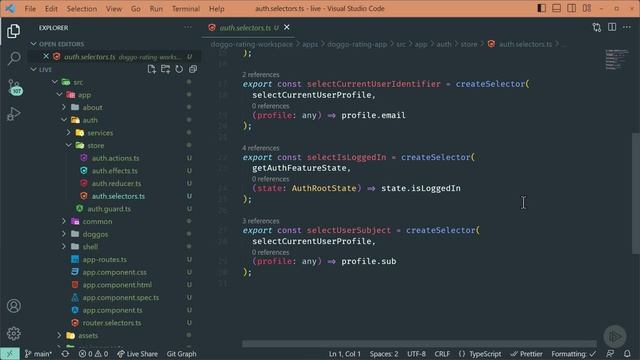Screen dimensions: 640x360
Task: Expand the shell folder
Action: 64,247
